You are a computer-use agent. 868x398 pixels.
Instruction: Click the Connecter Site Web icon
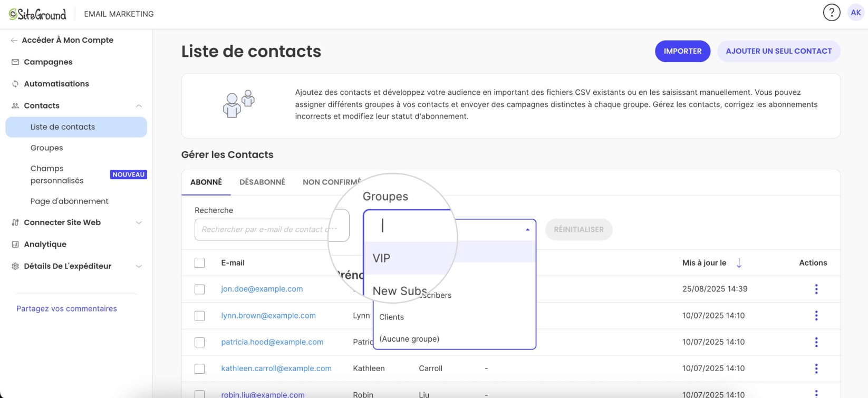(x=15, y=222)
